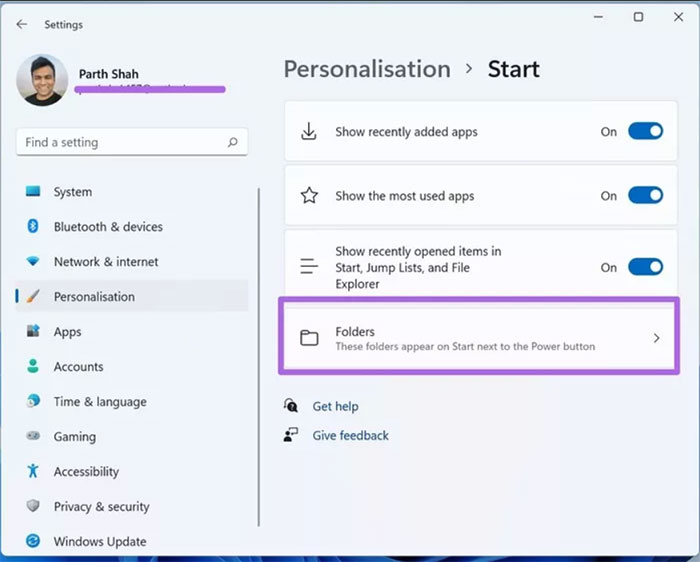Screen dimensions: 700x562
Task: Toggle Show recently opened items switch
Action: [645, 267]
